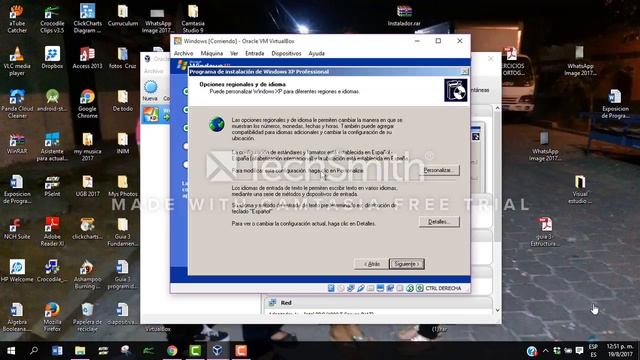Show hidden system tray icons
The width and height of the screenshot is (640, 360).
point(545,351)
